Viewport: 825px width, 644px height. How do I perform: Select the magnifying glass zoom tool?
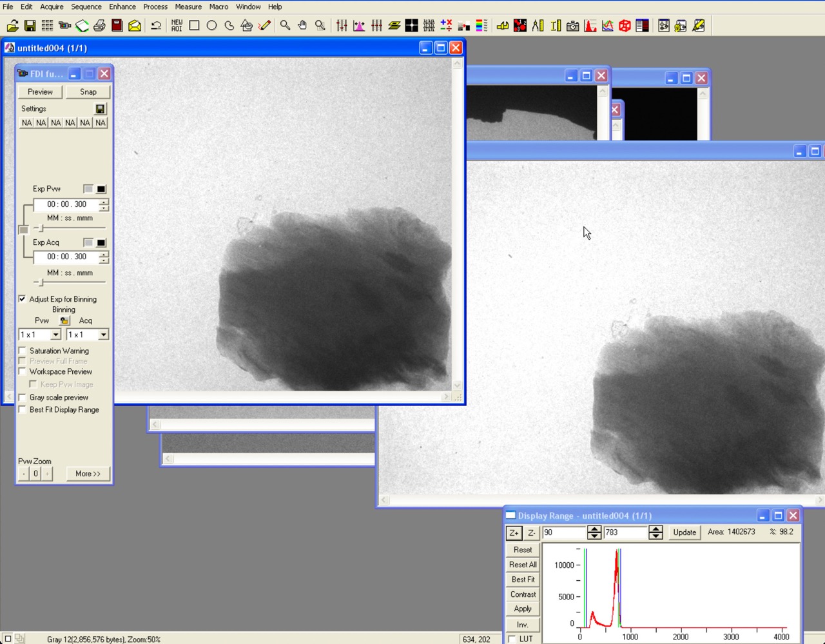click(x=285, y=26)
